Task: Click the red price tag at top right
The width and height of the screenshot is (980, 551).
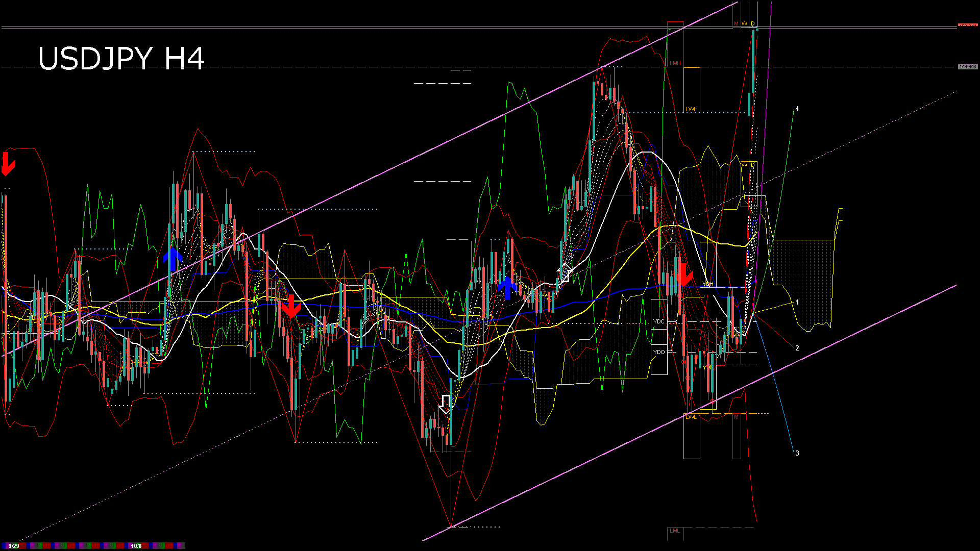Action: tap(967, 26)
